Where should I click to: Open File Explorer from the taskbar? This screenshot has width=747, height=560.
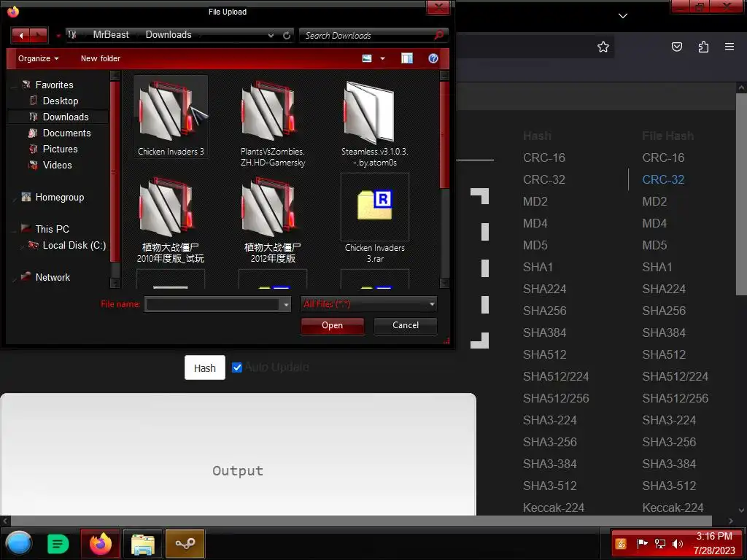coord(142,543)
